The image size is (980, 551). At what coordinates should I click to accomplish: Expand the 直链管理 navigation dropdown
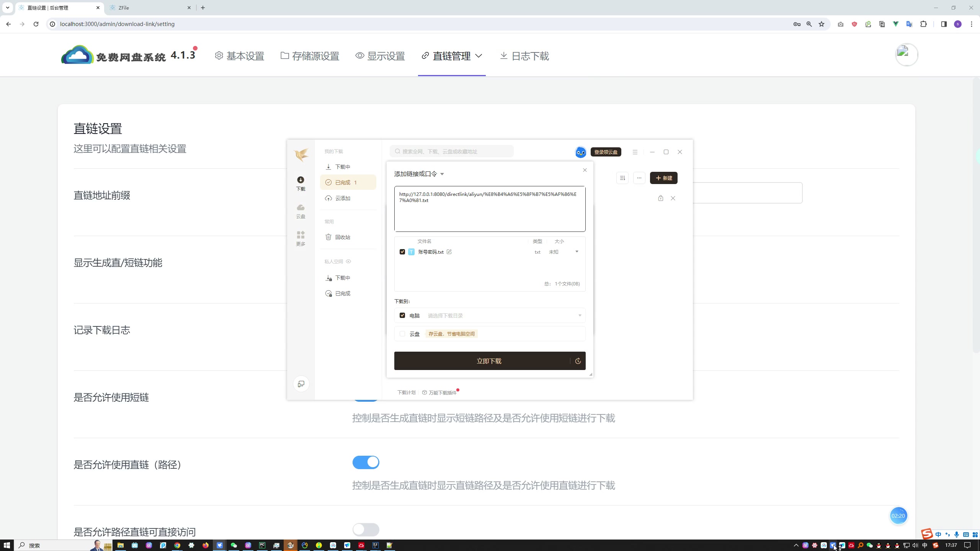point(479,56)
